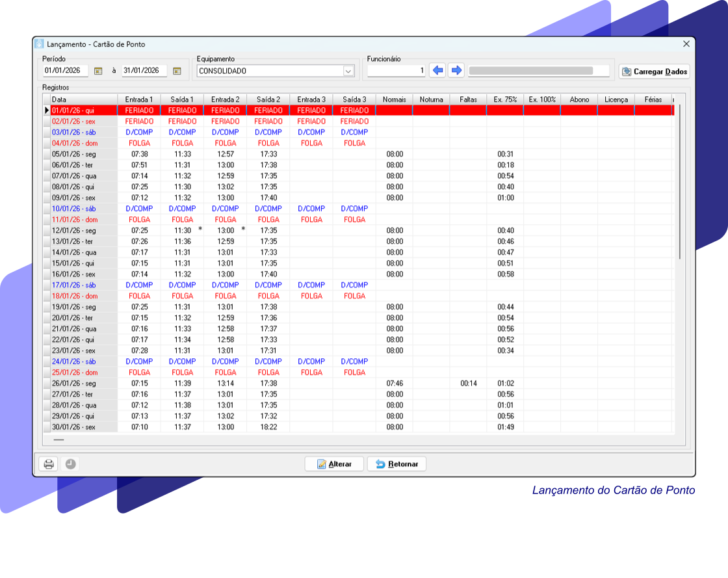Open the end date calendar picker
Viewport: 728px width, 578px height.
point(177,71)
